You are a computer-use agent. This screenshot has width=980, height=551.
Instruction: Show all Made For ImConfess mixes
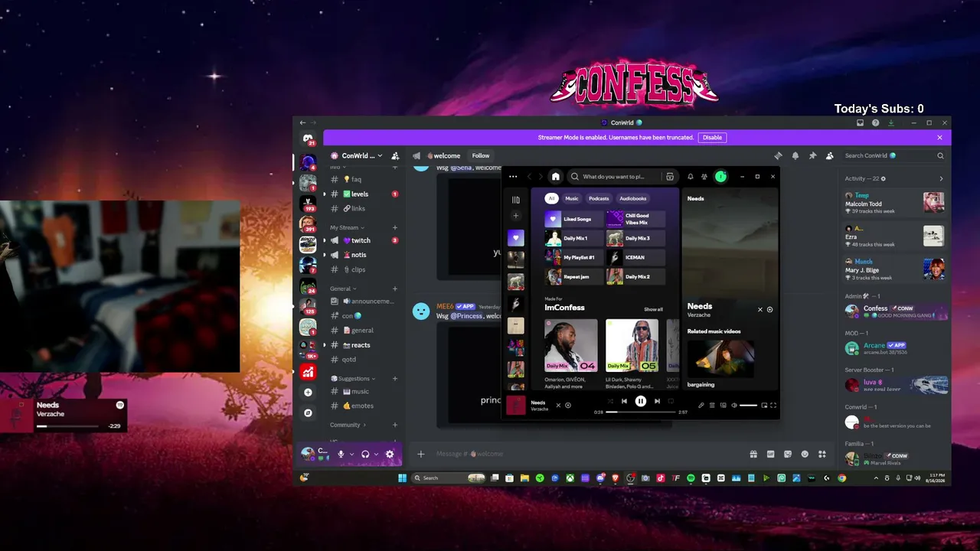click(x=653, y=309)
